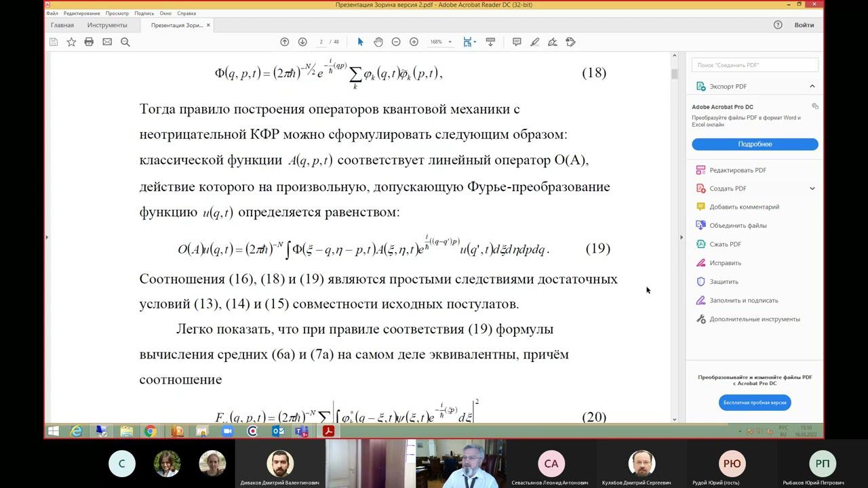Open Исправить tool
Viewport: 868px width, 488px height.
(725, 263)
